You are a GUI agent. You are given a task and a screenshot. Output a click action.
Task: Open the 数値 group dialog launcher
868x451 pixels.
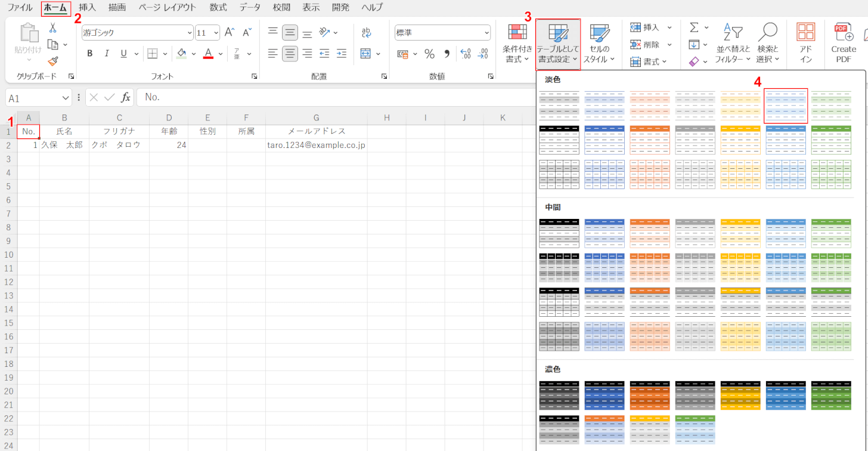(x=491, y=76)
